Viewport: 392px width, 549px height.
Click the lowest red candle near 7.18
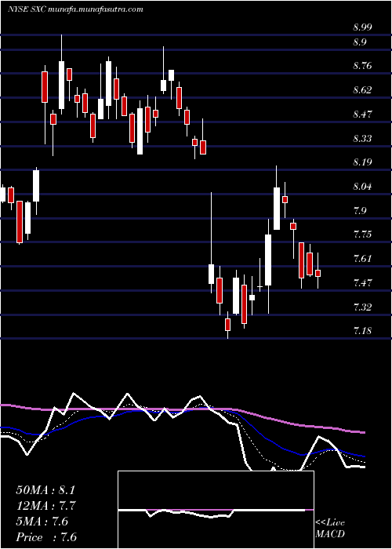[x=228, y=325]
